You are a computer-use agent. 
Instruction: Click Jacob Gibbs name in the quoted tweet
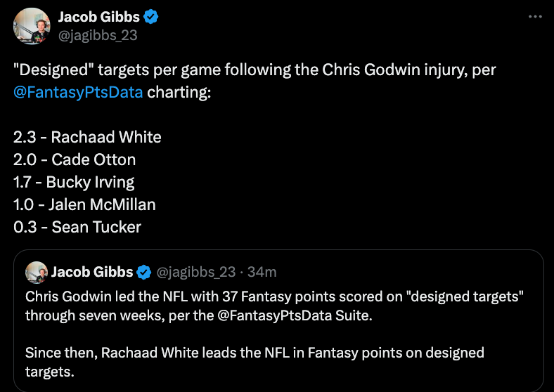click(x=92, y=272)
